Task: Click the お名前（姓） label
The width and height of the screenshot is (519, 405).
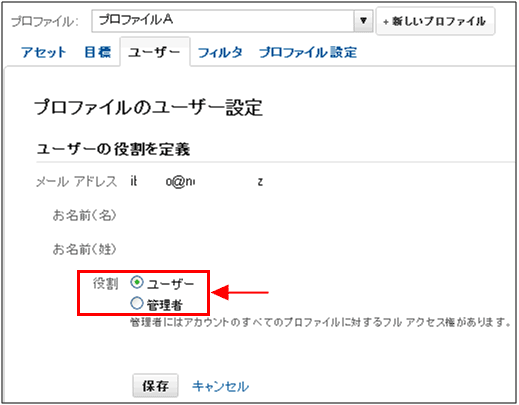Action: click(85, 249)
